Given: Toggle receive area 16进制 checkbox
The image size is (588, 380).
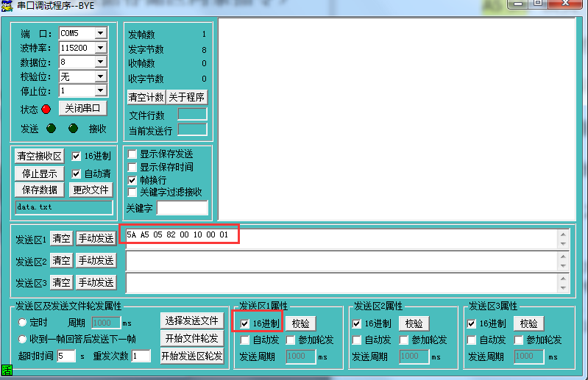Looking at the screenshot, I should point(76,156).
